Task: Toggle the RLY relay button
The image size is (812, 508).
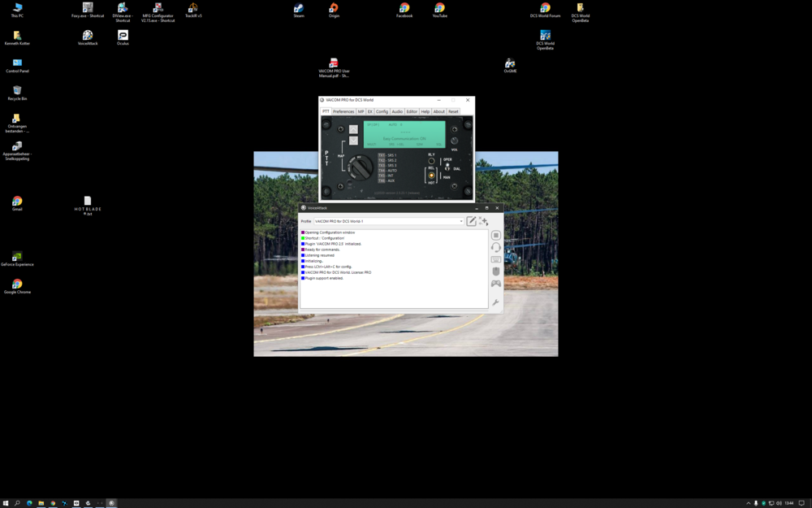Action: point(431,161)
